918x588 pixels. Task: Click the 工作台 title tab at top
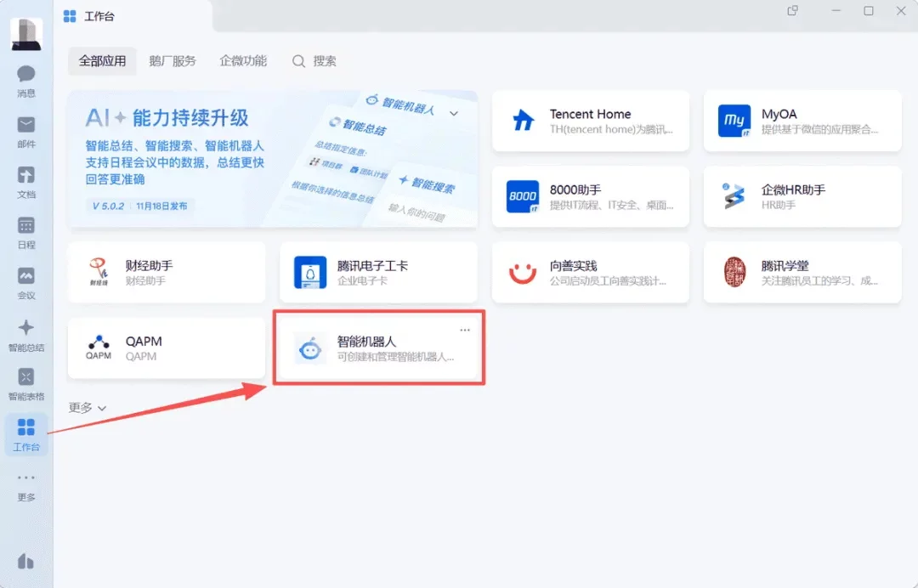pos(89,16)
